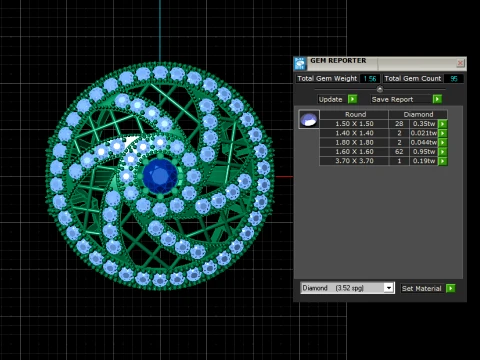
Task: Select the blue center sapphire gem
Action: 160,176
